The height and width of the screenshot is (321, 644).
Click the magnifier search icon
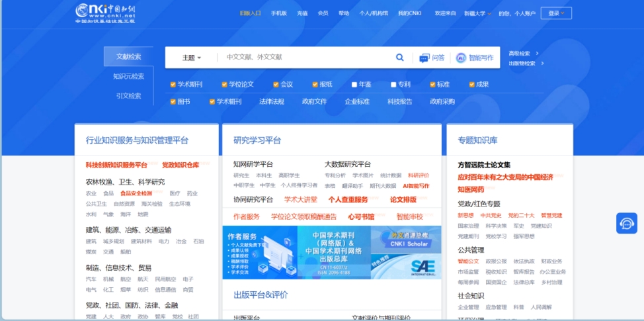coord(399,58)
